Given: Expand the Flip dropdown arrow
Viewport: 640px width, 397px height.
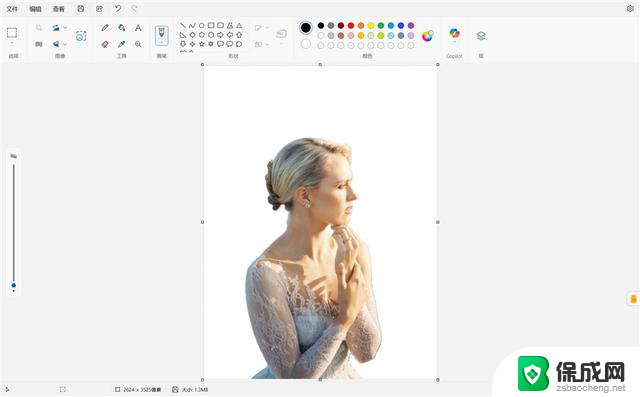Looking at the screenshot, I should click(65, 44).
